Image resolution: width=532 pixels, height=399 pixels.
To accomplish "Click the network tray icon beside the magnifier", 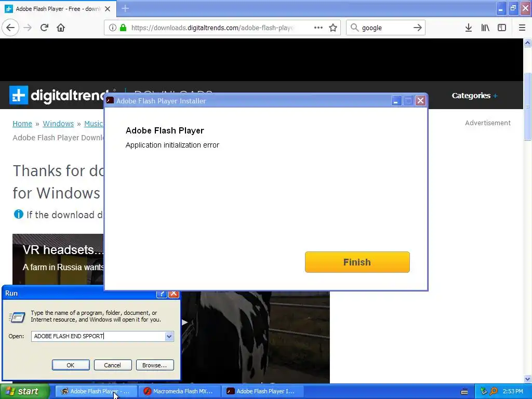I will pos(484,391).
